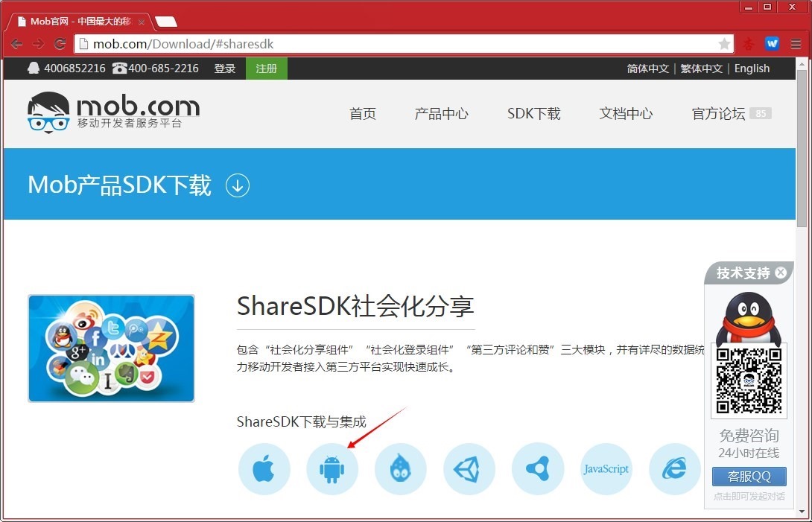812x522 pixels.
Task: Open the Chrome hamburger menu
Action: click(x=796, y=44)
